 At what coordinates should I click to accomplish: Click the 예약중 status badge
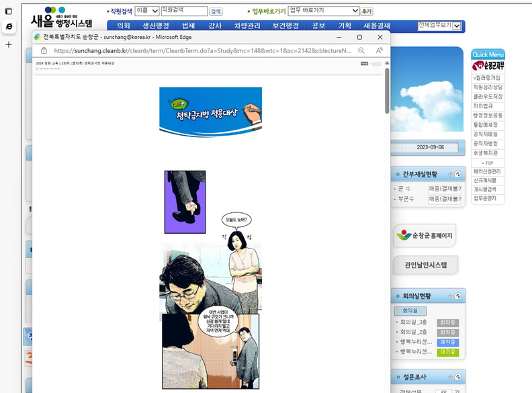click(x=448, y=342)
